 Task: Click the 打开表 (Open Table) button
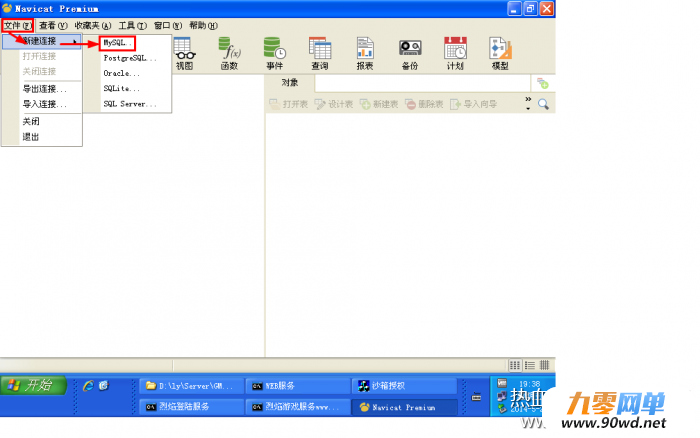(289, 104)
